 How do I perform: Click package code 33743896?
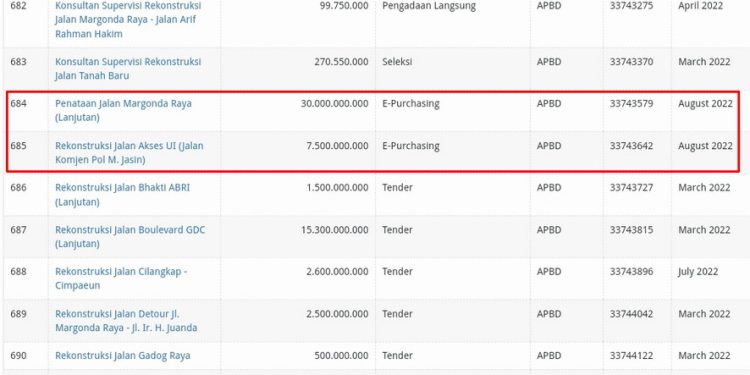coord(631,271)
